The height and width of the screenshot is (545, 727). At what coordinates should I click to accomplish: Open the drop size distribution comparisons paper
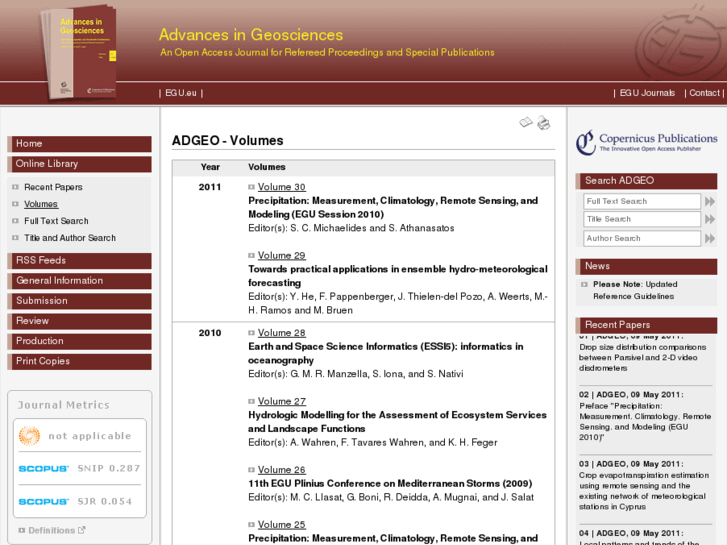point(642,358)
